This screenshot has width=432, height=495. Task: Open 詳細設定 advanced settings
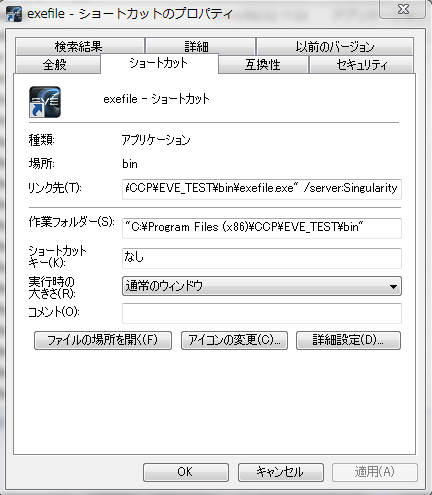348,340
